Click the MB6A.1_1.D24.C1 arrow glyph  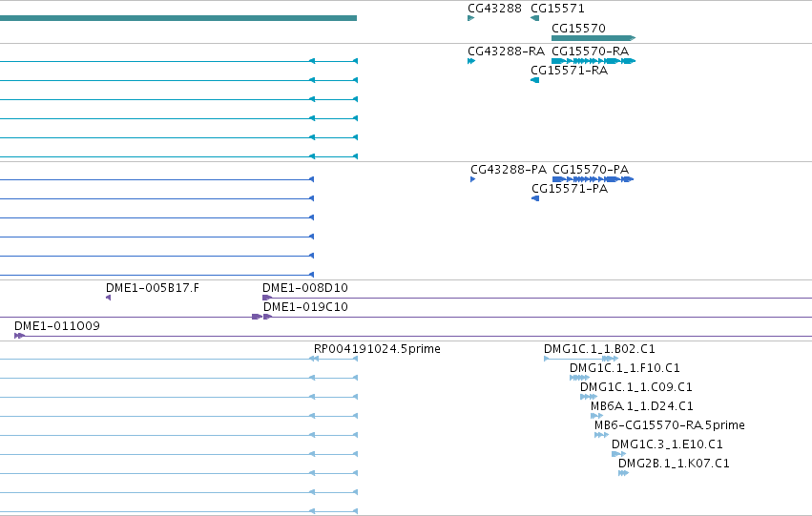596,416
